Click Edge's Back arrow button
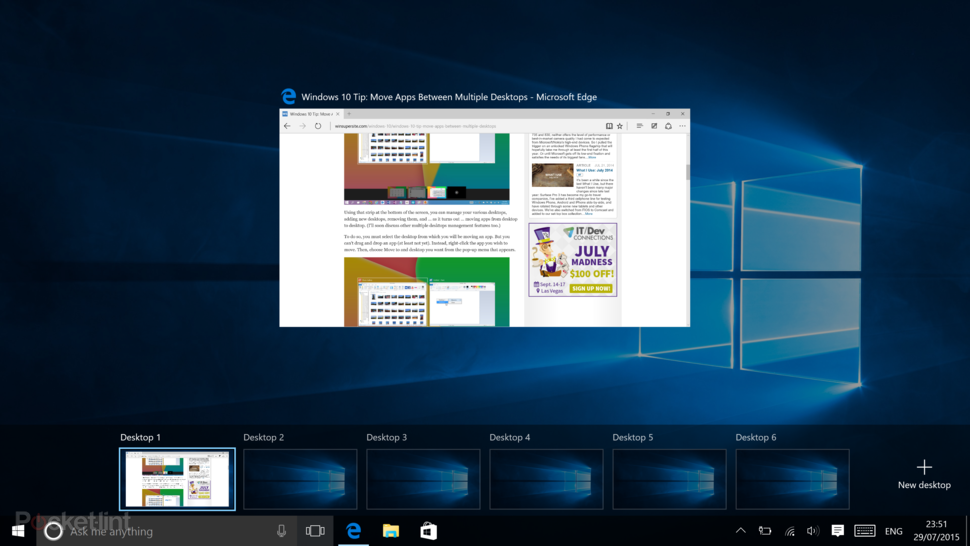The image size is (970, 546). [287, 126]
